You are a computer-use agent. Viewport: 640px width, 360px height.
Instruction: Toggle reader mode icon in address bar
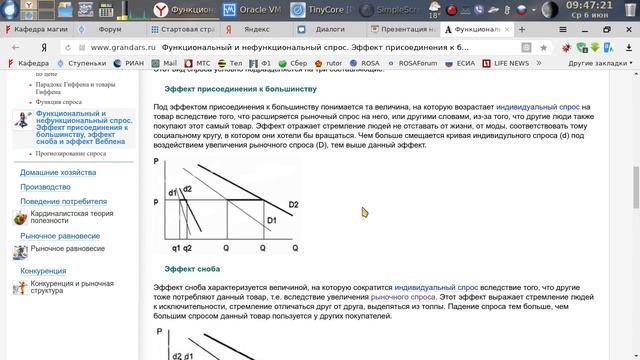tap(526, 47)
